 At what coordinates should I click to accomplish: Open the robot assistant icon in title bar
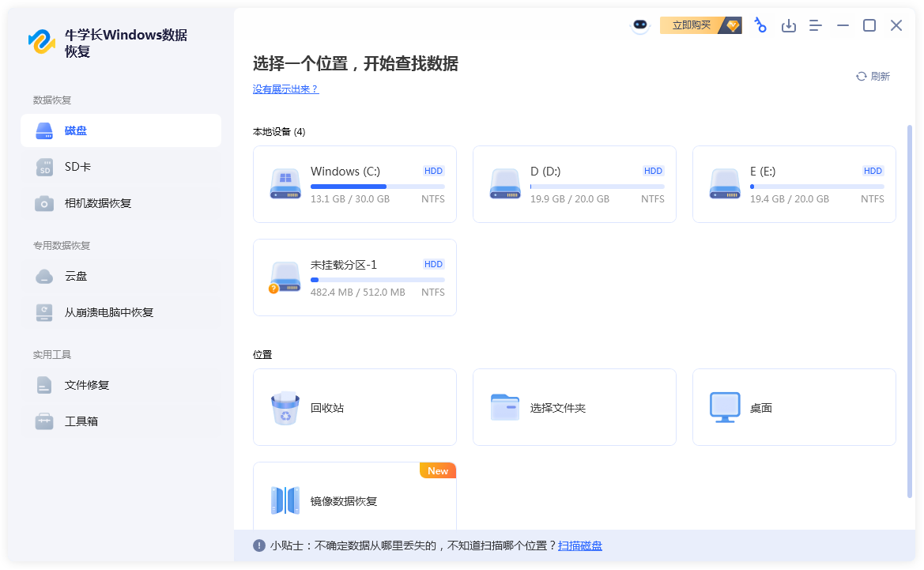(639, 25)
